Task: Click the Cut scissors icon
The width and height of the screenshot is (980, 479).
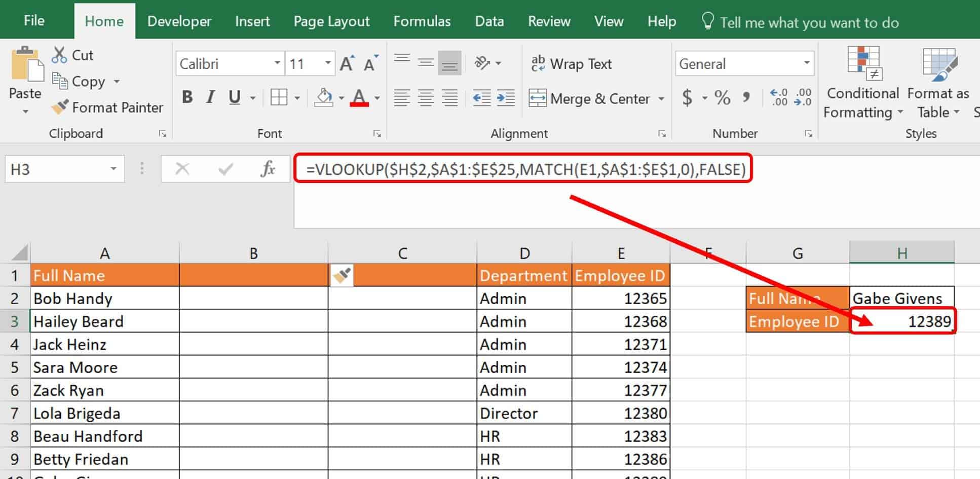Action: (59, 55)
